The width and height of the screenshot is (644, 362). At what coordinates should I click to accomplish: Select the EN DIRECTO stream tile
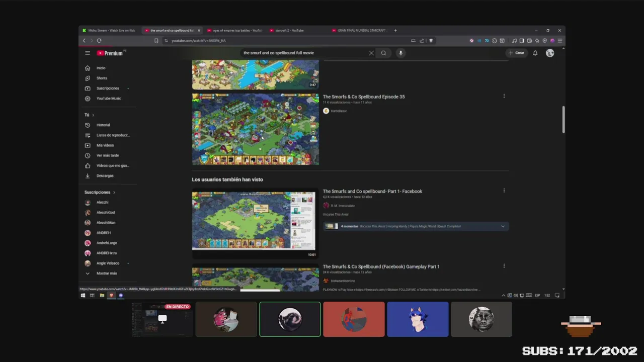(162, 319)
